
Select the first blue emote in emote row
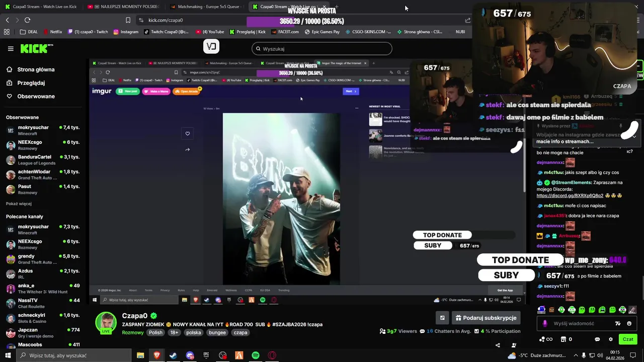(x=541, y=310)
